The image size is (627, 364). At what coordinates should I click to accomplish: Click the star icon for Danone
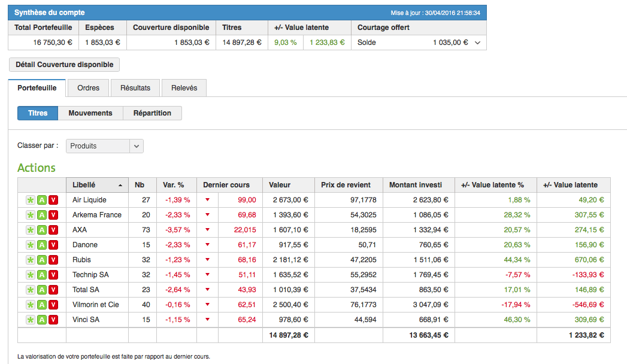(x=30, y=245)
